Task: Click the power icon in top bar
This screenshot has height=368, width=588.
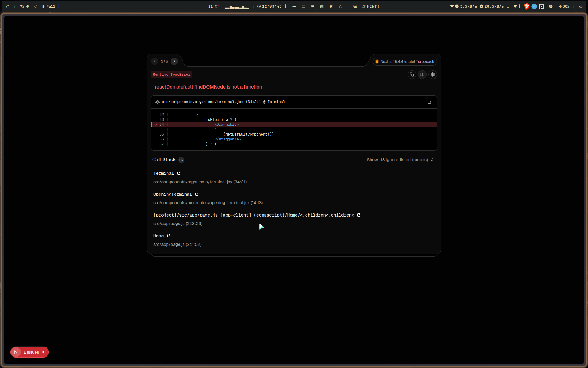Action: point(581,6)
